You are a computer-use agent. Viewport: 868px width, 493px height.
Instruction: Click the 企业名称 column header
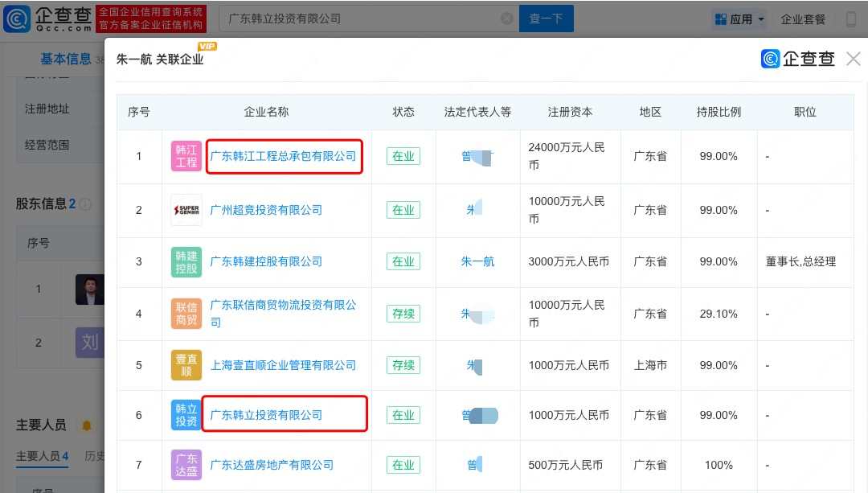266,112
